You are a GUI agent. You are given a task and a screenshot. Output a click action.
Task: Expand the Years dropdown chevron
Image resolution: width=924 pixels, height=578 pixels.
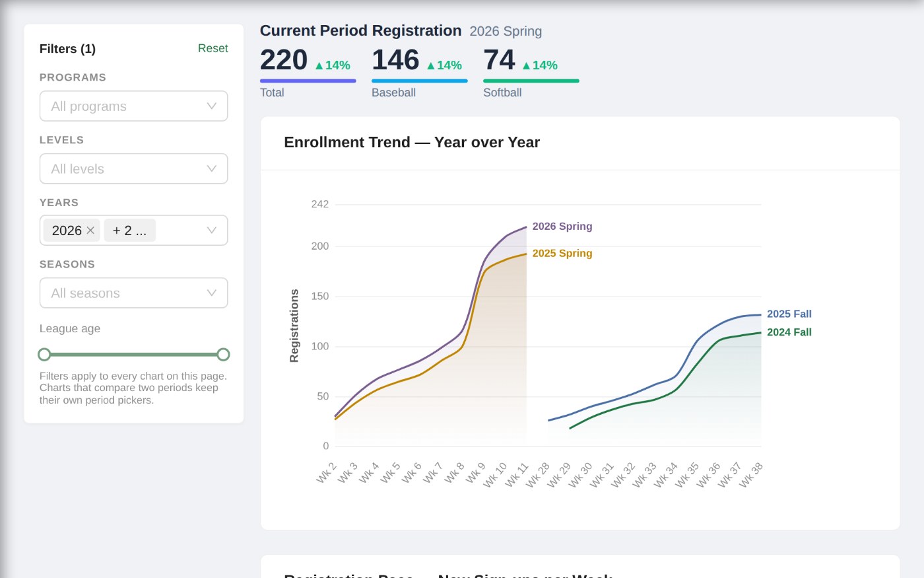point(212,231)
